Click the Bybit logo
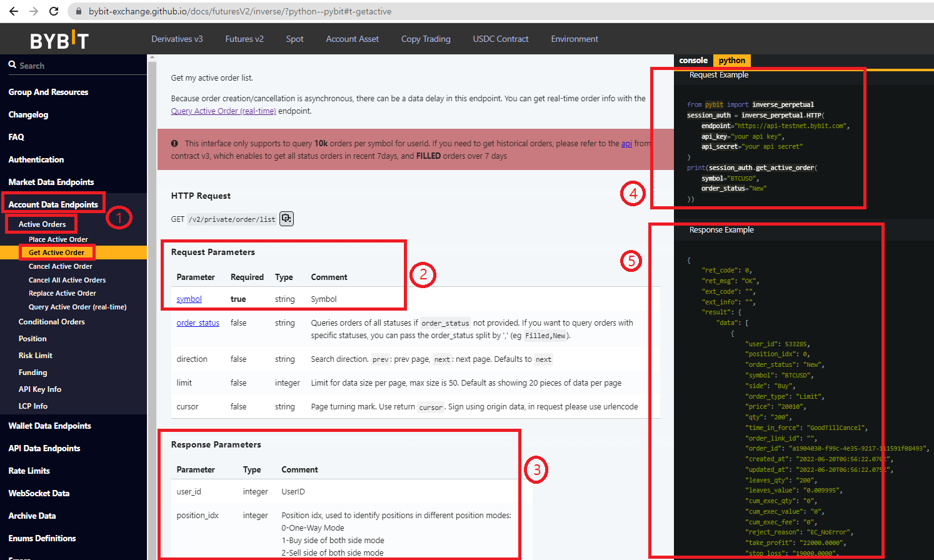The height and width of the screenshot is (560, 934). pos(59,40)
